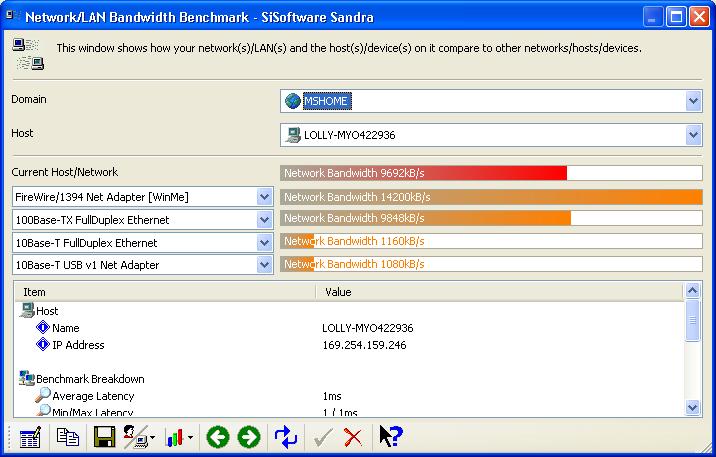The width and height of the screenshot is (716, 457).
Task: Open the user/computer connect tool icon
Action: [136, 437]
